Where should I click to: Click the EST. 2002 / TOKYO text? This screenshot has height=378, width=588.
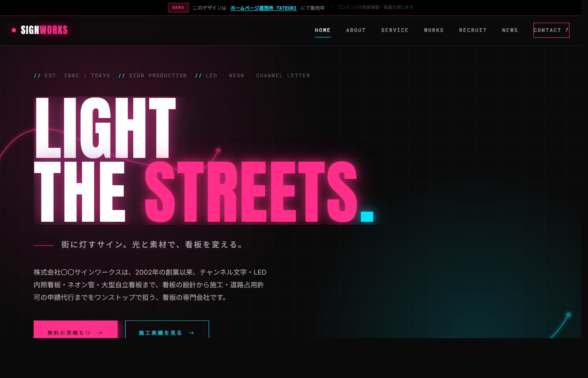pyautogui.click(x=77, y=76)
